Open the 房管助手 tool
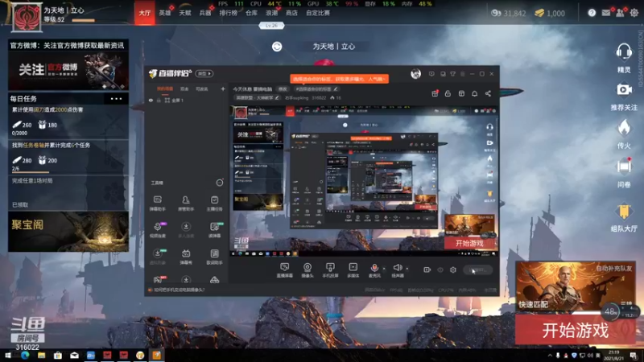Image resolution: width=644 pixels, height=362 pixels. (x=186, y=204)
